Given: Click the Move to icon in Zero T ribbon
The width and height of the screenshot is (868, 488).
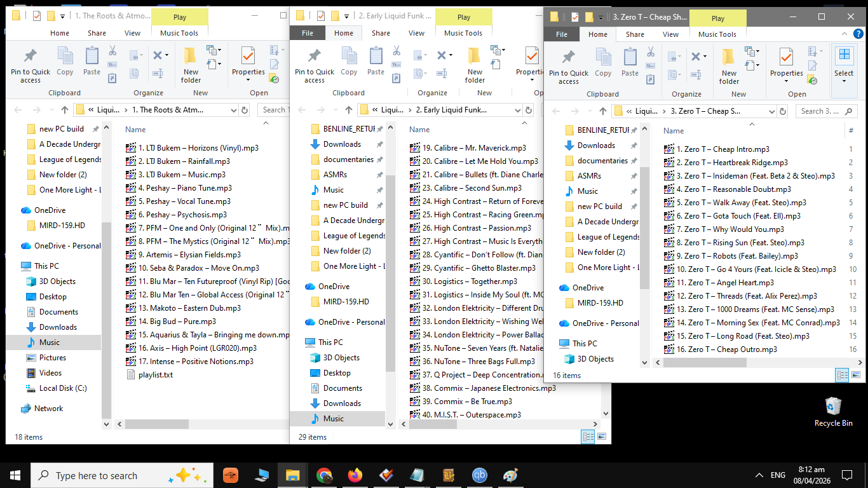Looking at the screenshot, I should click(673, 57).
